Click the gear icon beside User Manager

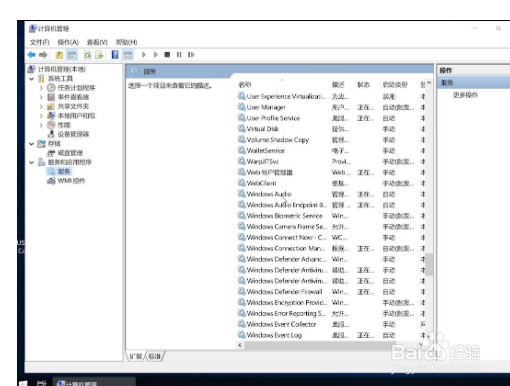[x=242, y=107]
